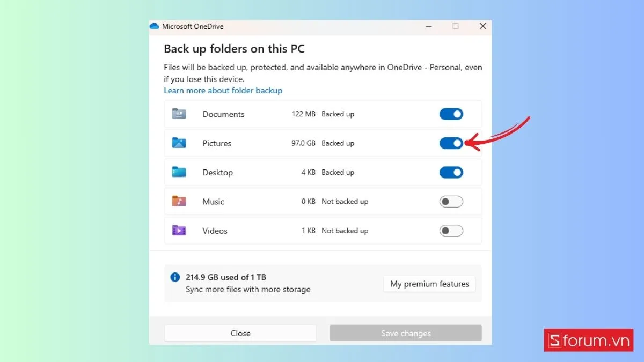Switch off Desktop folder backup
The width and height of the screenshot is (644, 362).
pyautogui.click(x=451, y=173)
